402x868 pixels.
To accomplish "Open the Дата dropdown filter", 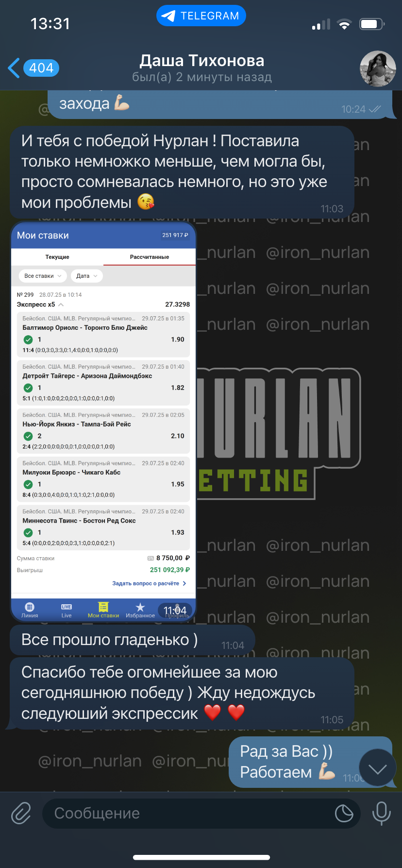I will 86,276.
